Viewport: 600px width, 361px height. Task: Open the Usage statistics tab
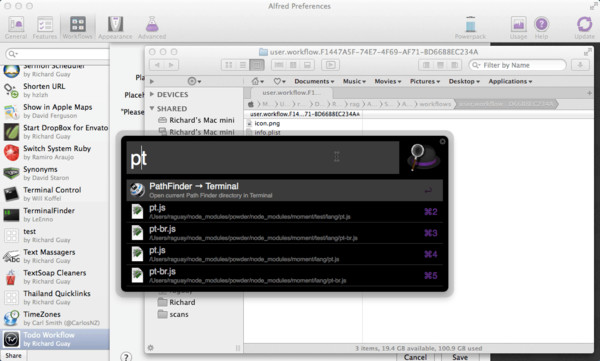518,28
